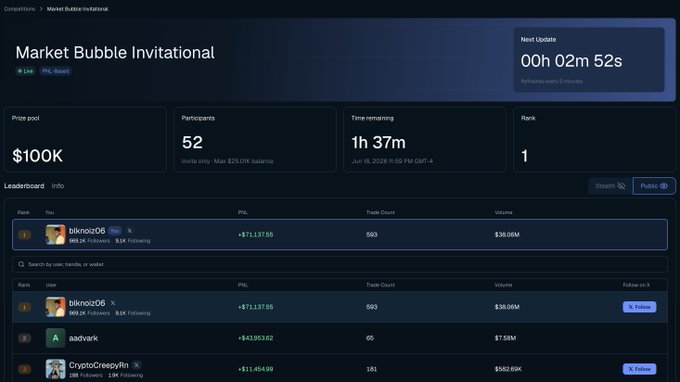Click the Market Bubble Invitational breadcrumb
Image resolution: width=680 pixels, height=382 pixels.
(x=77, y=9)
